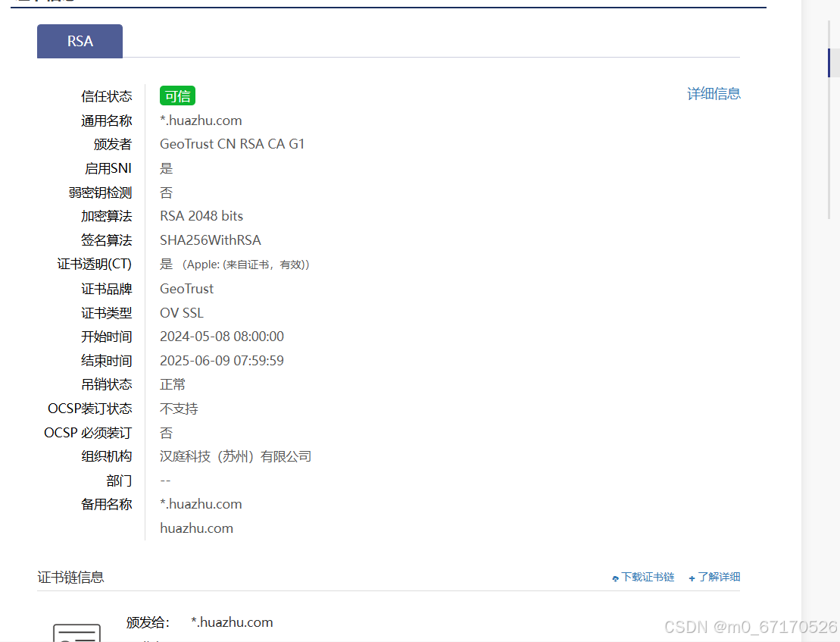This screenshot has height=642, width=840.
Task: Click the 通用名称 value *.huazhu.com
Action: click(x=201, y=121)
